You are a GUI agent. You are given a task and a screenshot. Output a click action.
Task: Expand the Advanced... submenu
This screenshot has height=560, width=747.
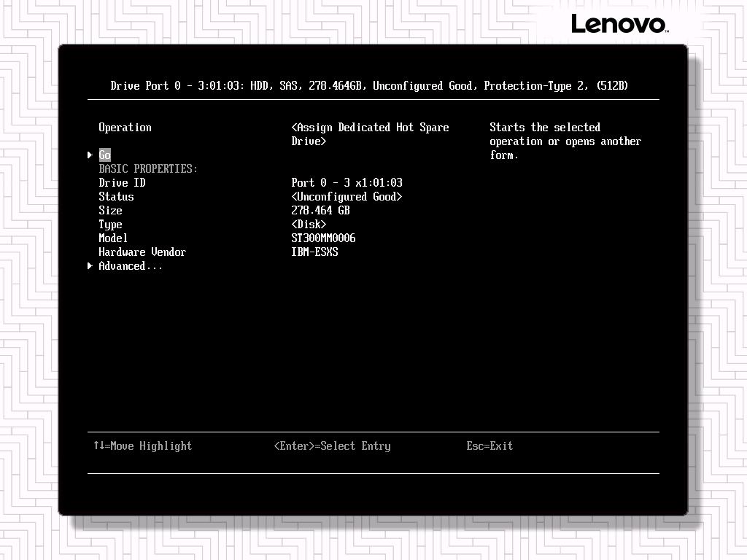pyautogui.click(x=131, y=266)
